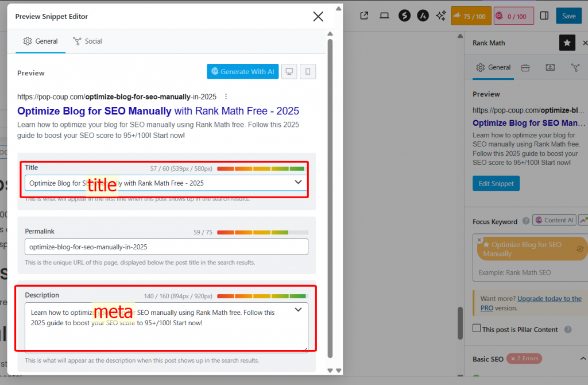Check the This post is Pillar Content checkbox

point(476,328)
